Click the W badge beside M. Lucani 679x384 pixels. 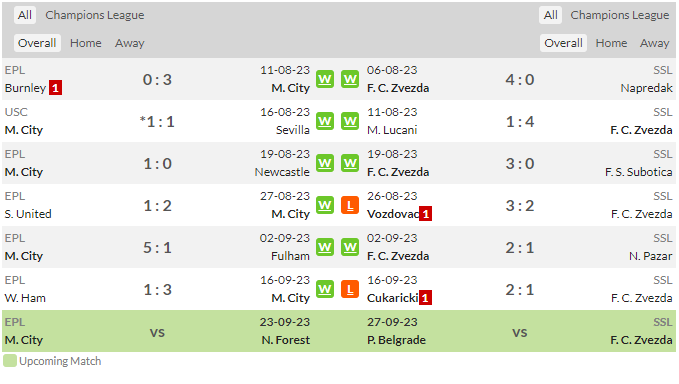point(350,121)
